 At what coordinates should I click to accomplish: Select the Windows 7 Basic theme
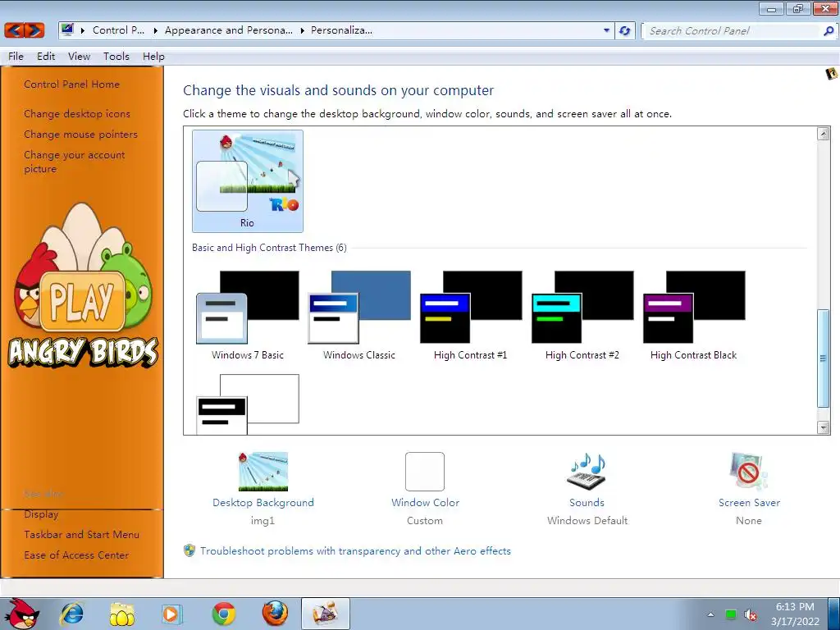(248, 316)
